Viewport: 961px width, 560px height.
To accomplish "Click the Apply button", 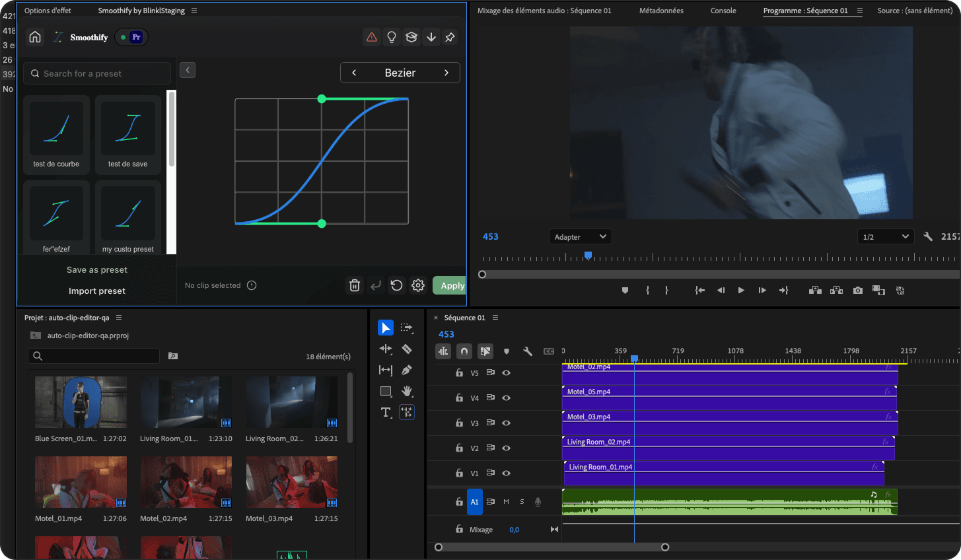I will [450, 285].
